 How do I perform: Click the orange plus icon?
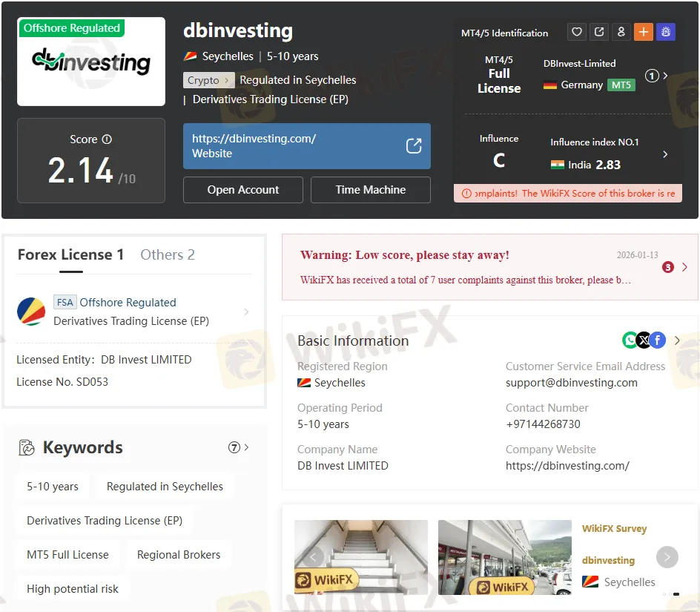click(644, 32)
